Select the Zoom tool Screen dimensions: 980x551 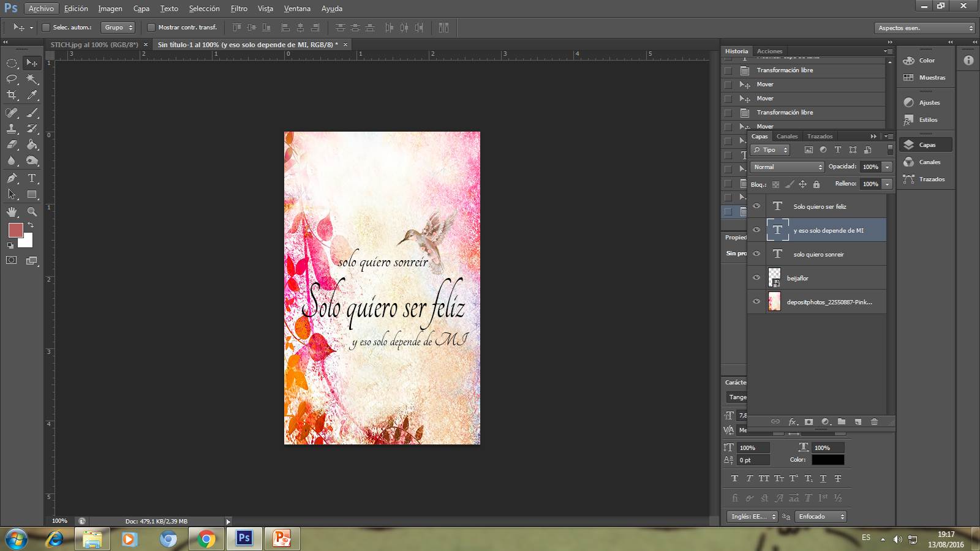pyautogui.click(x=32, y=212)
